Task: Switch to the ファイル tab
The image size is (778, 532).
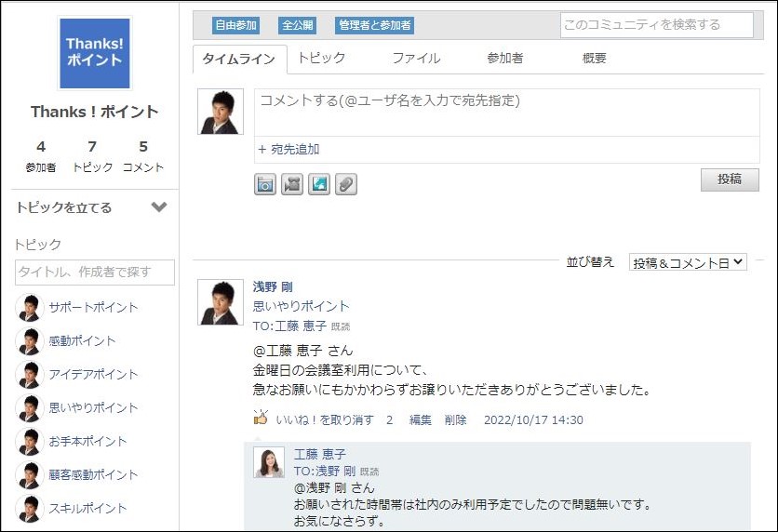Action: [416, 58]
